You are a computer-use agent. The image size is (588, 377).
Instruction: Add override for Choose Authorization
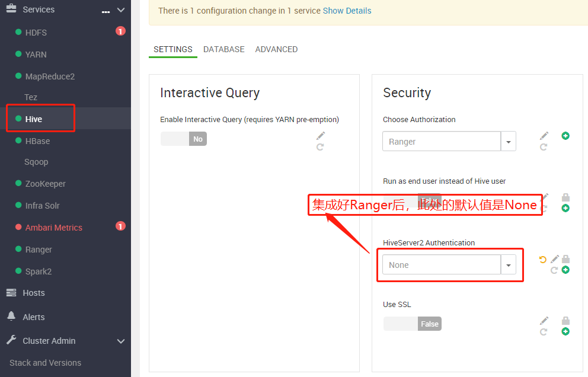[565, 136]
